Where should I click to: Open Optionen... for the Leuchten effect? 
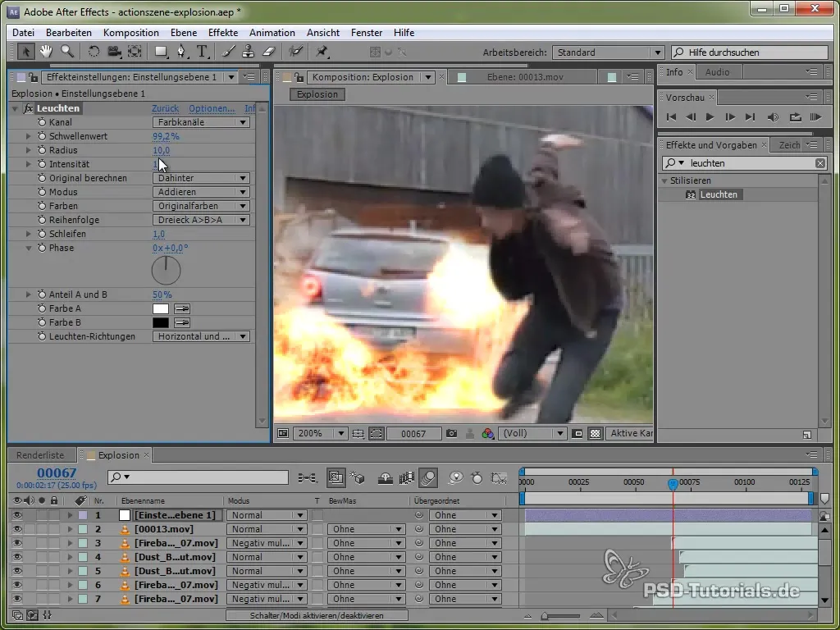212,108
